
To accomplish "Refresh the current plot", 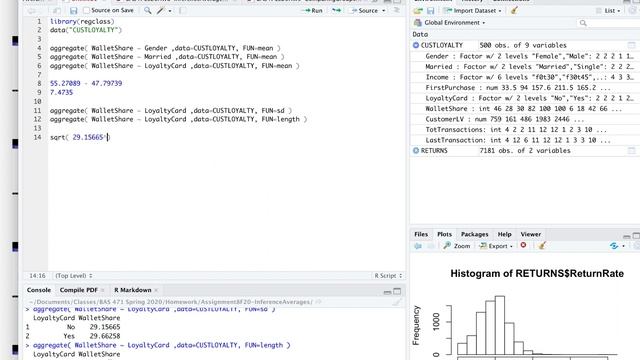I will [613, 246].
